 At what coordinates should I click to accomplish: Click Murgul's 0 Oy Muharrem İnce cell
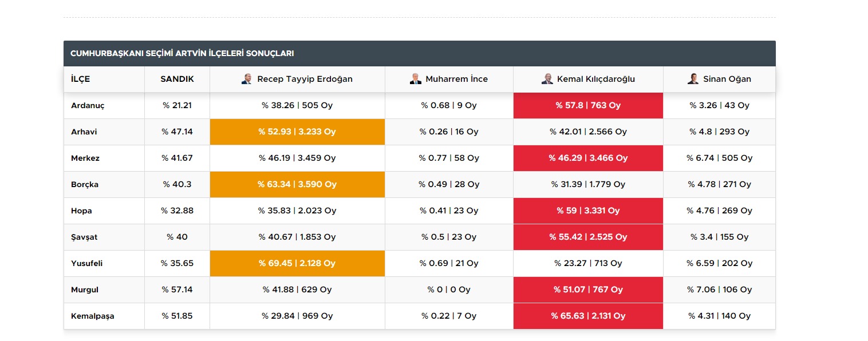(448, 290)
